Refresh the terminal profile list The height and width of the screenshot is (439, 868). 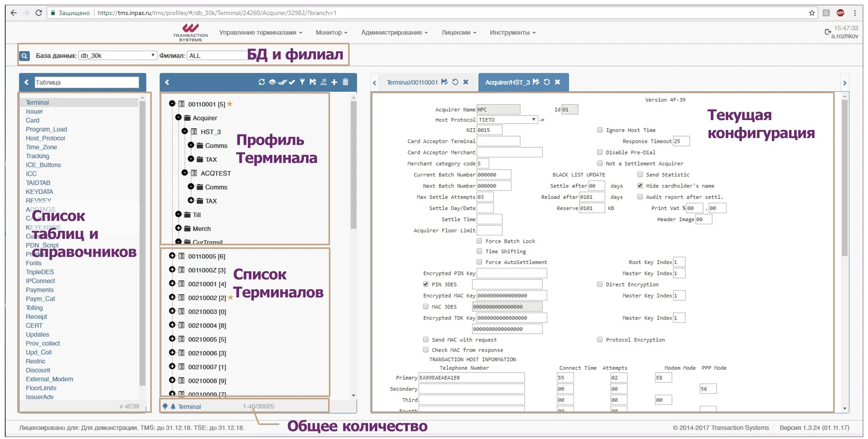click(x=262, y=82)
